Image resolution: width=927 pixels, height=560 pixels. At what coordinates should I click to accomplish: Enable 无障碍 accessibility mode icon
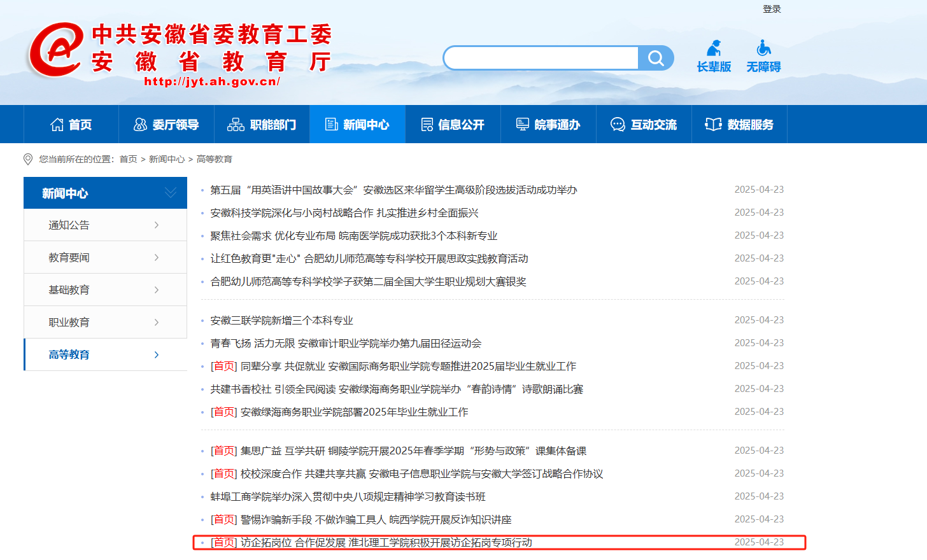coord(763,48)
